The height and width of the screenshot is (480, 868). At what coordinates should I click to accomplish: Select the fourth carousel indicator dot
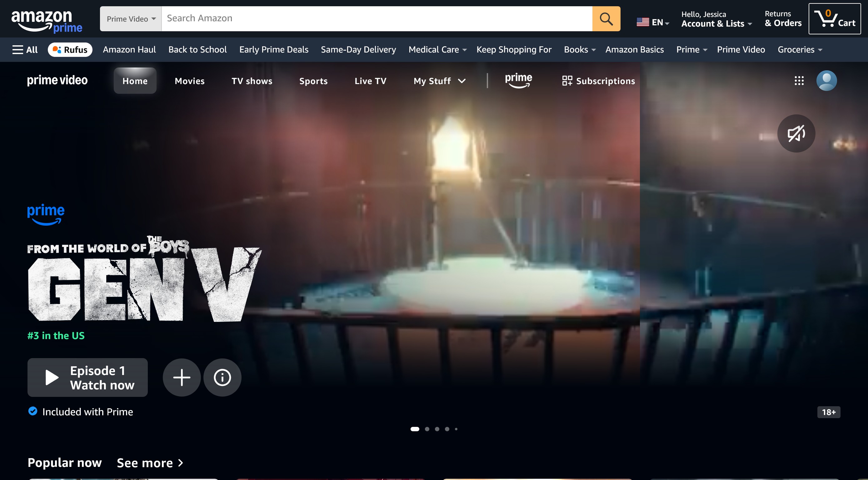point(447,429)
